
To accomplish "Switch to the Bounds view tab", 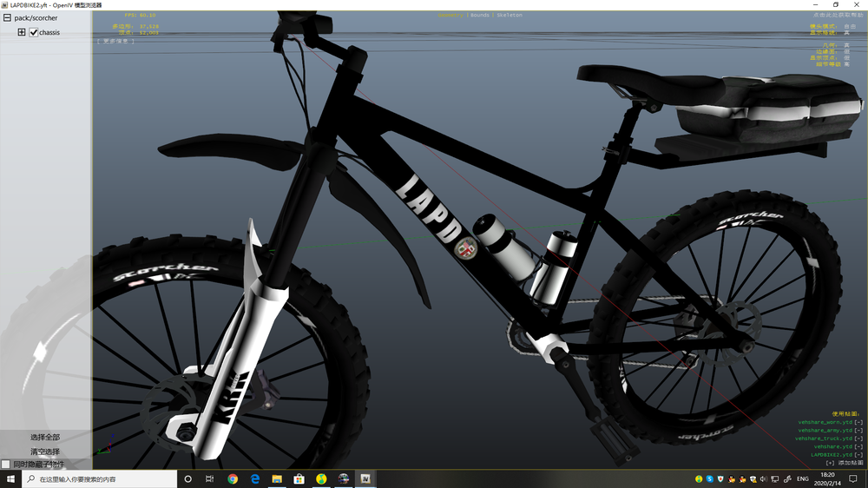I will click(x=480, y=15).
